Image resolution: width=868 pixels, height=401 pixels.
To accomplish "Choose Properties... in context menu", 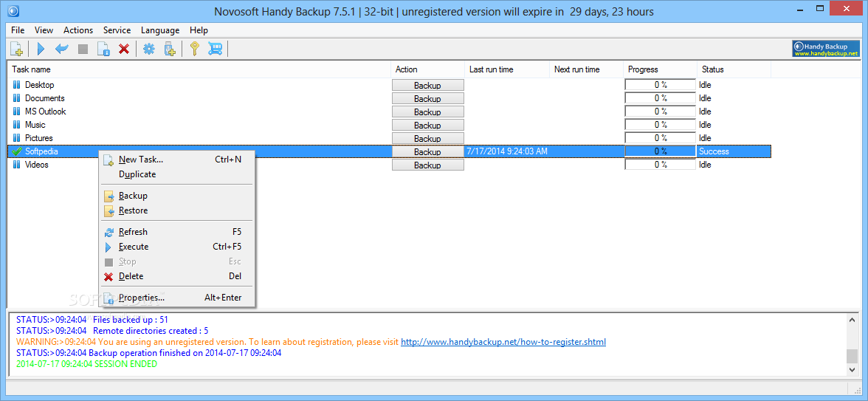I will [x=176, y=298].
